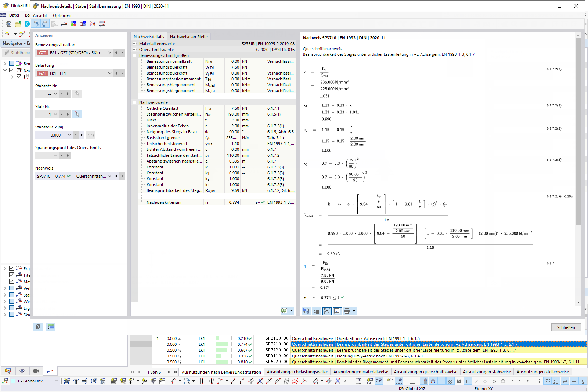Image resolution: width=588 pixels, height=392 pixels.
Task: Click the fire curve diagram icon
Action: point(93,23)
